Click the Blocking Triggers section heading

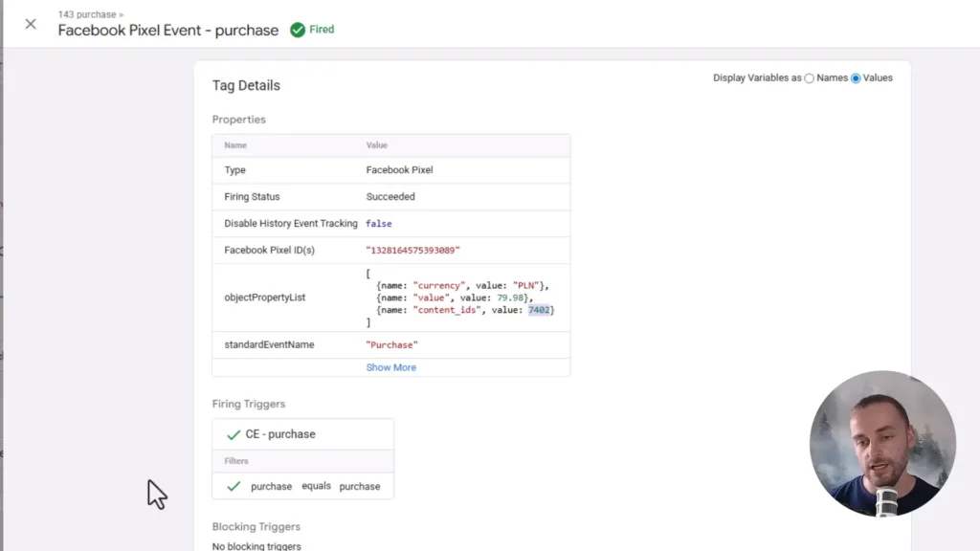click(256, 527)
